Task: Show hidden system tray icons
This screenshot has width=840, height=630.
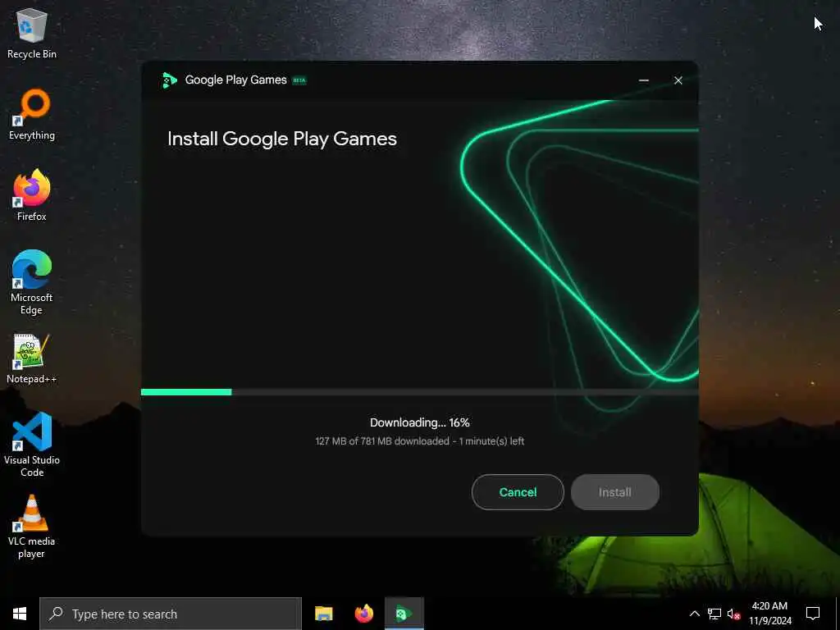Action: (x=694, y=614)
